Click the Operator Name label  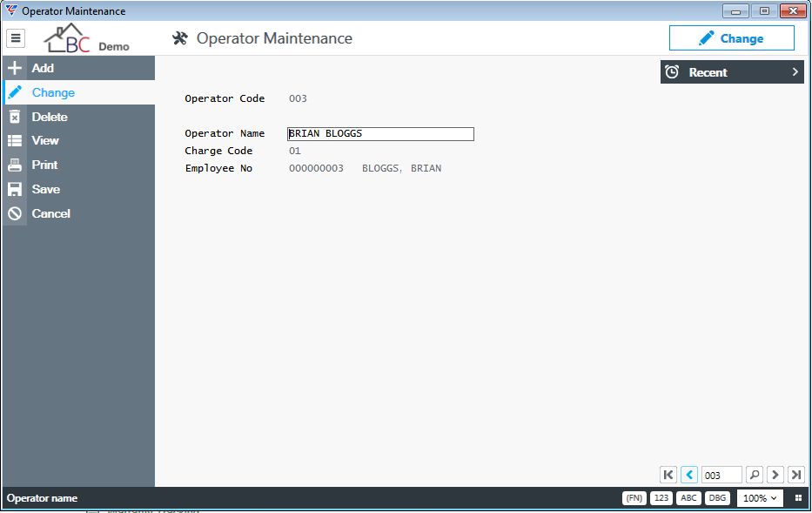click(x=225, y=133)
